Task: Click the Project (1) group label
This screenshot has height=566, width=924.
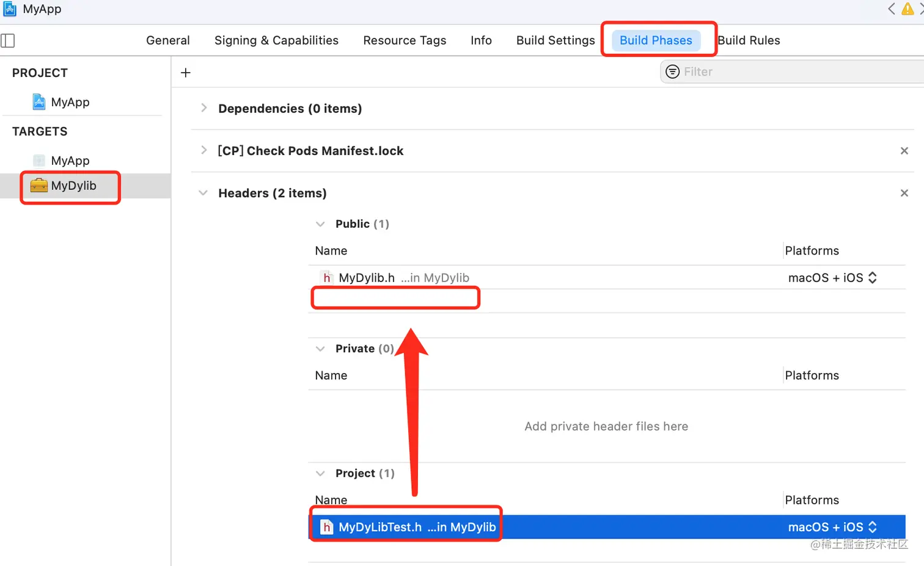Action: click(365, 473)
